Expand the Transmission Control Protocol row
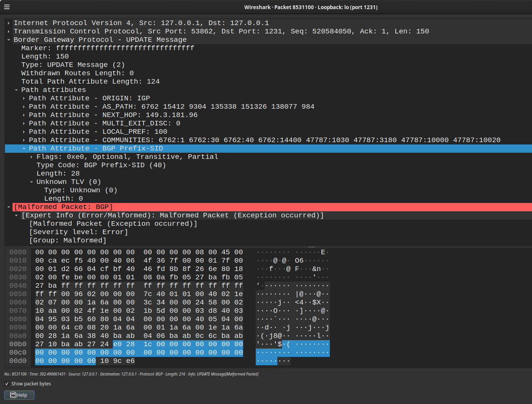Screen dimensions: 532x404 coord(9,32)
